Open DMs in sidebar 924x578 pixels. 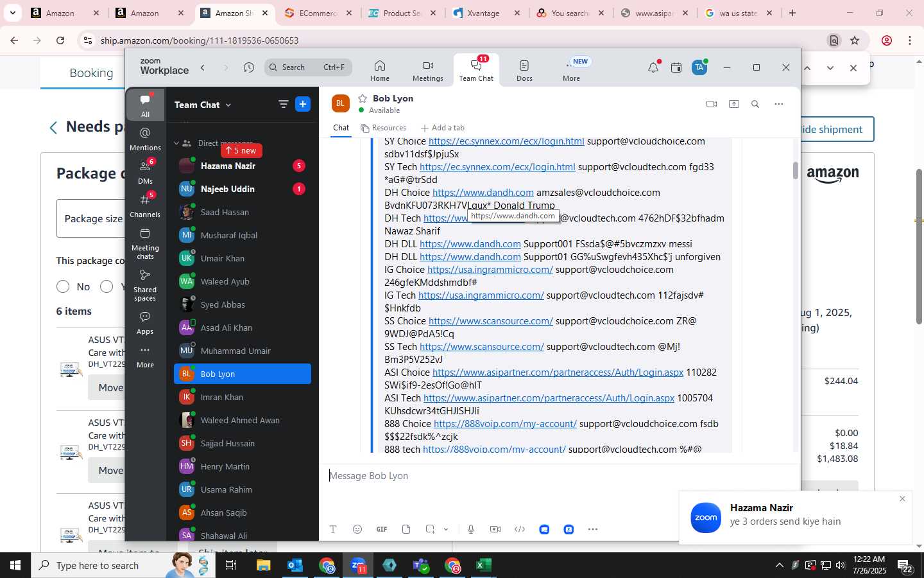pyautogui.click(x=146, y=172)
